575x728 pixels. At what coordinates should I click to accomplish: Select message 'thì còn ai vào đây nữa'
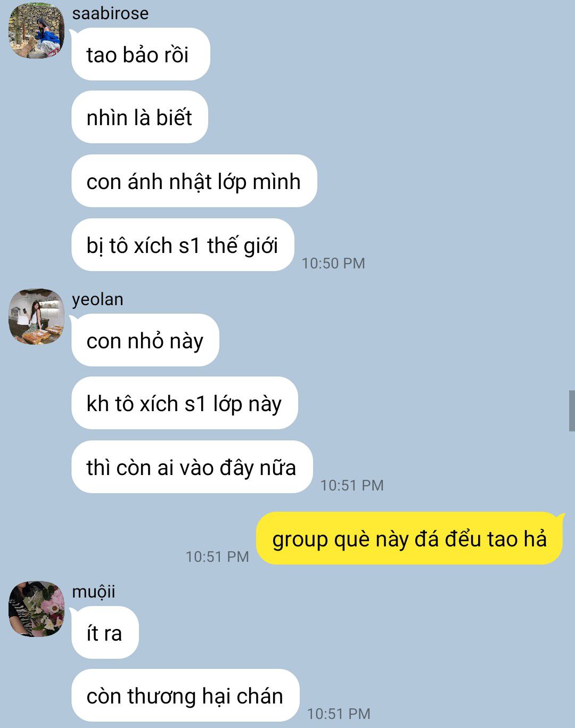[192, 467]
